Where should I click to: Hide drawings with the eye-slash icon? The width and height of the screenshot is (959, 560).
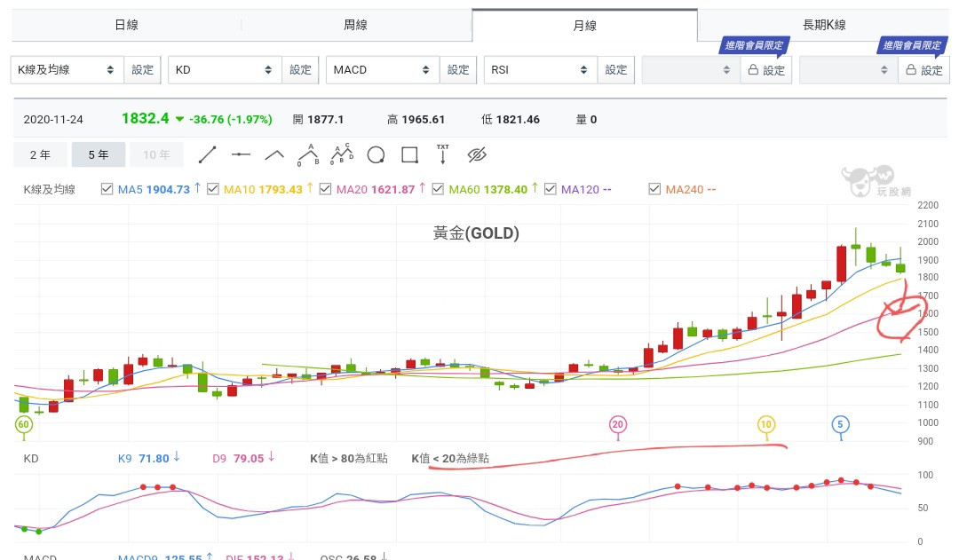477,154
